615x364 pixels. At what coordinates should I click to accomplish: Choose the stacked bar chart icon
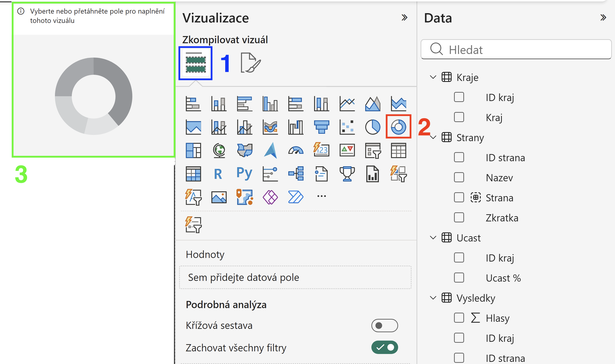[193, 104]
